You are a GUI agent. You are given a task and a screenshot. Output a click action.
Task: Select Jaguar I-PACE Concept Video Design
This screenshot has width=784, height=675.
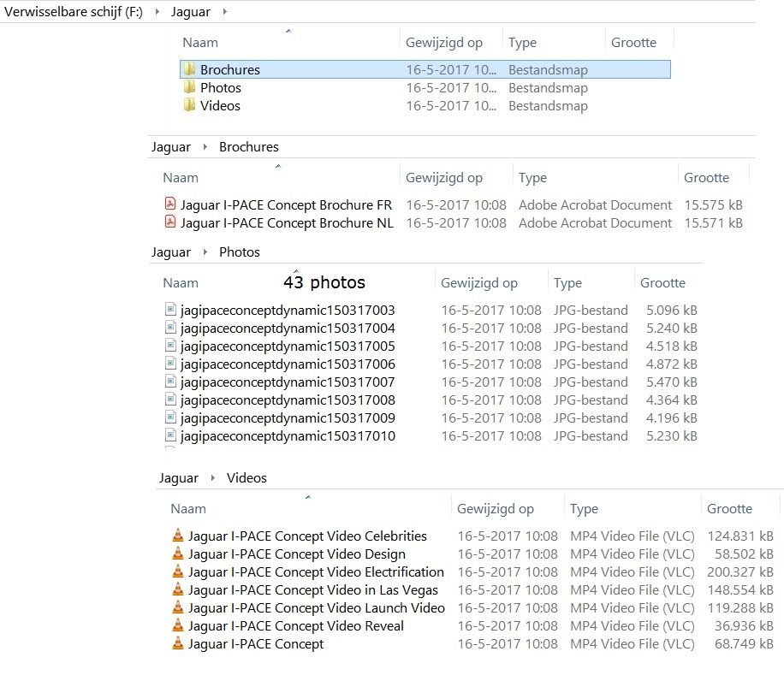click(296, 554)
